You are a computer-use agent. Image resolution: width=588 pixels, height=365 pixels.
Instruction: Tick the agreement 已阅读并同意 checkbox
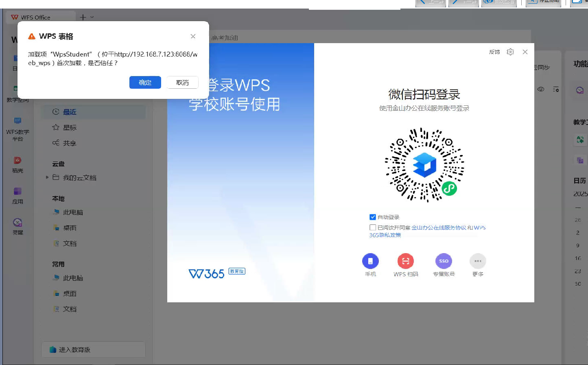click(x=372, y=227)
